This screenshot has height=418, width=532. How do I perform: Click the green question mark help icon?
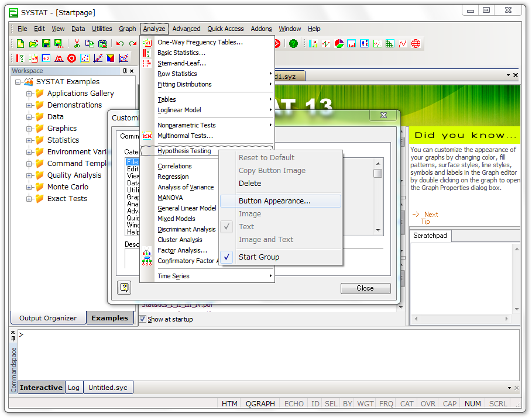point(293,43)
